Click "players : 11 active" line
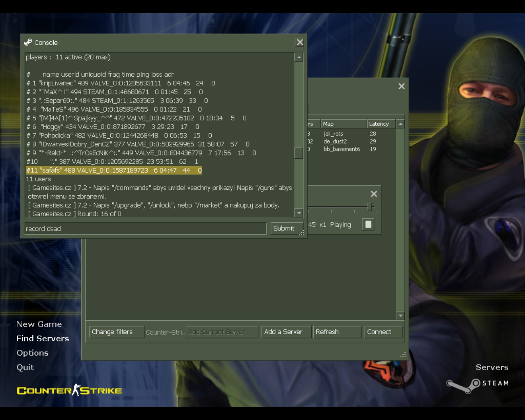 point(68,57)
